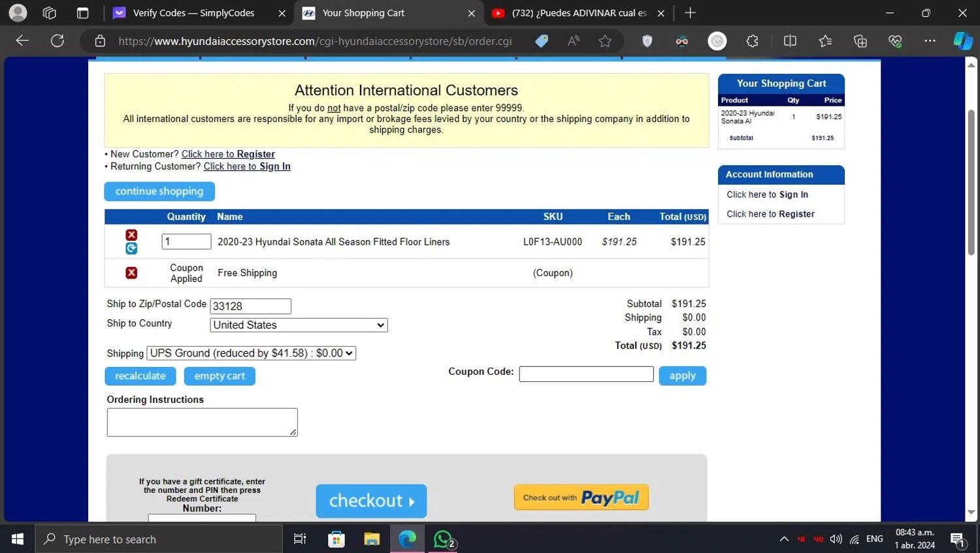
Task: Click browser address bar URL
Action: point(315,41)
